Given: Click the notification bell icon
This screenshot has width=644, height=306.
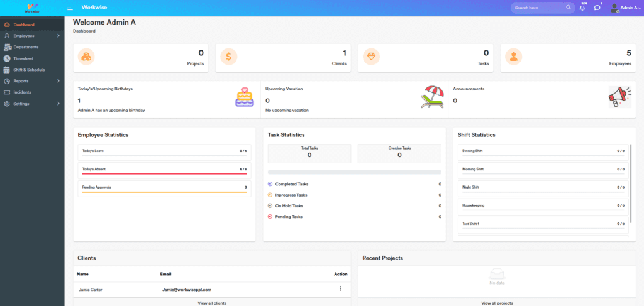Looking at the screenshot, I should click(582, 8).
